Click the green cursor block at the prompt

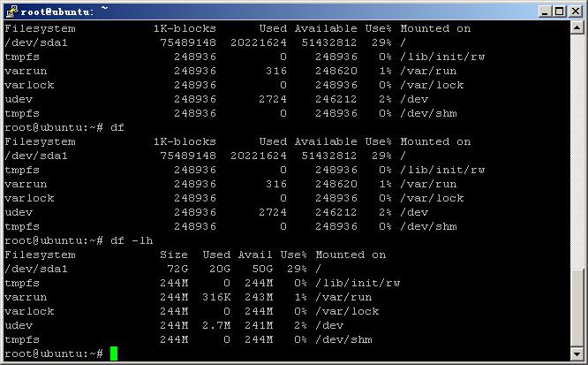[x=114, y=354]
